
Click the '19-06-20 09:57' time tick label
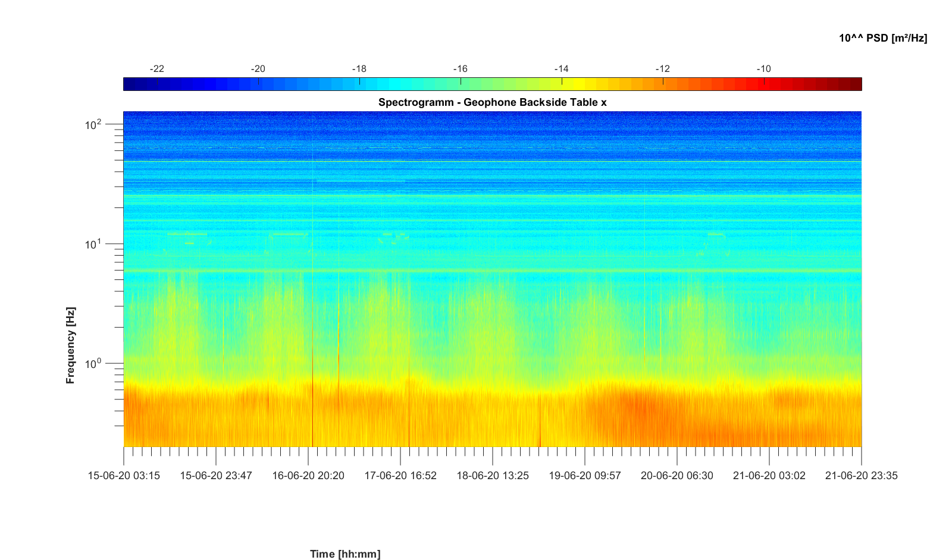tap(585, 476)
